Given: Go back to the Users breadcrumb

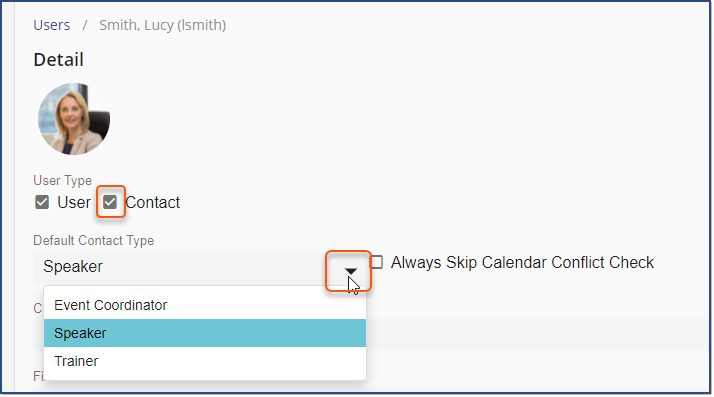Looking at the screenshot, I should tap(51, 25).
